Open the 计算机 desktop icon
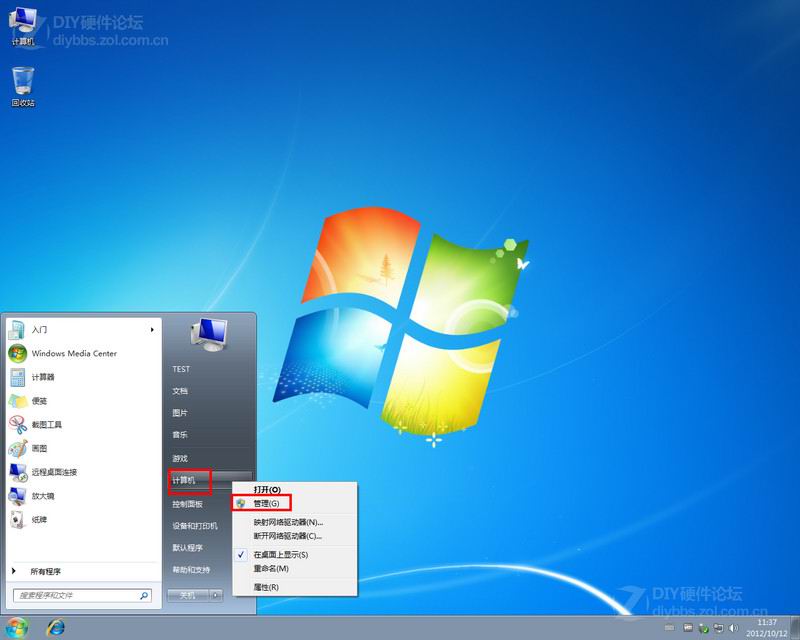The width and height of the screenshot is (800, 640). (22, 26)
